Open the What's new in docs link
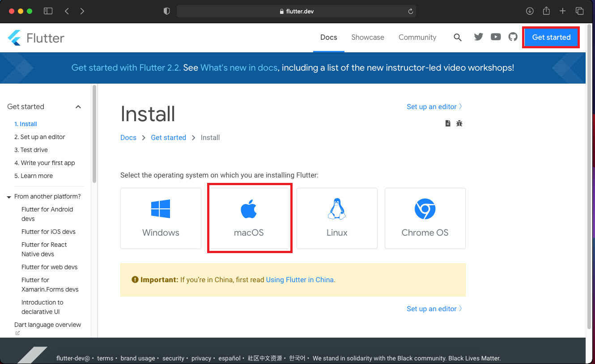 point(239,68)
